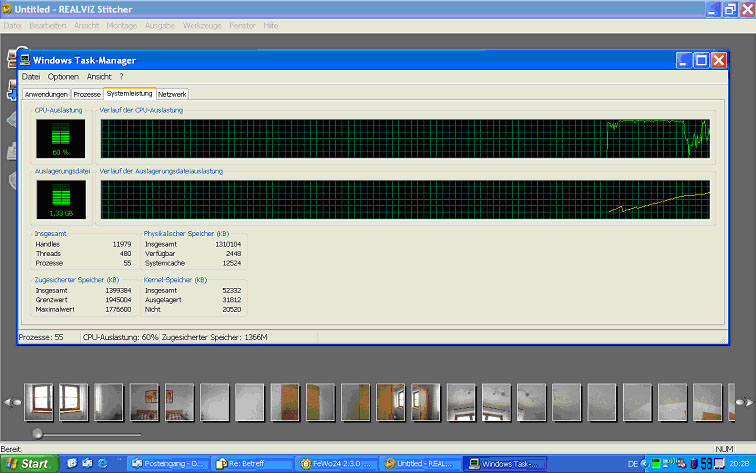Click the Task-Manager title bar icon
This screenshot has height=473, width=756.
(26, 60)
